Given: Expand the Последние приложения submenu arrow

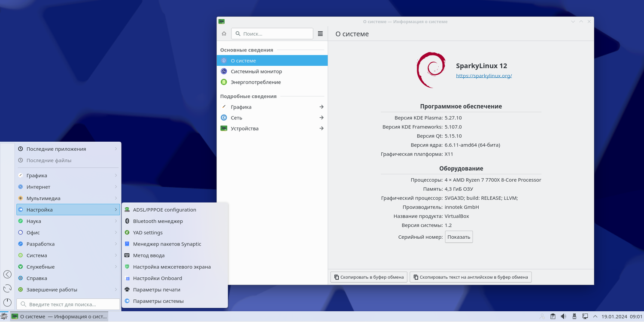Looking at the screenshot, I should point(116,149).
